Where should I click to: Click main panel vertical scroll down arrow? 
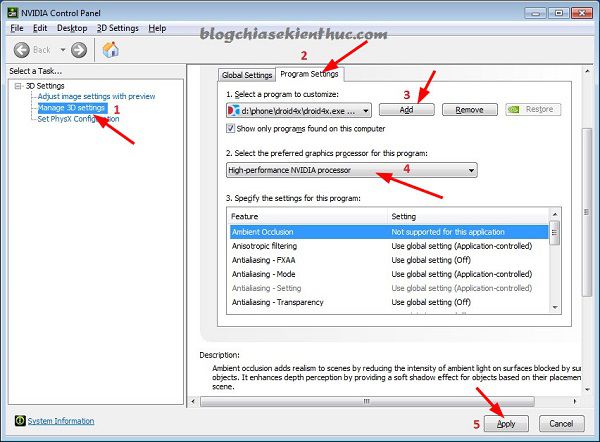tap(587, 390)
